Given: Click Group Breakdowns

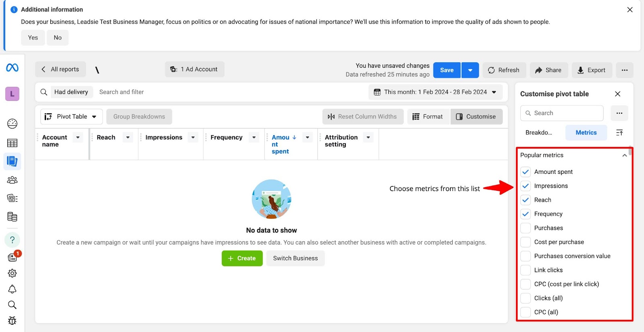Looking at the screenshot, I should coord(139,117).
